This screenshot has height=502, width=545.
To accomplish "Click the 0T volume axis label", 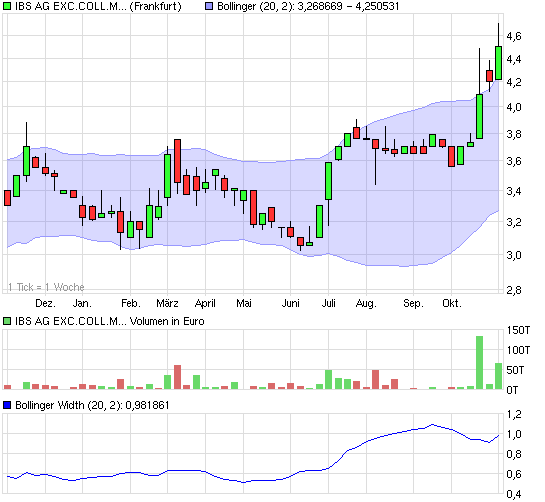I will click(512, 390).
